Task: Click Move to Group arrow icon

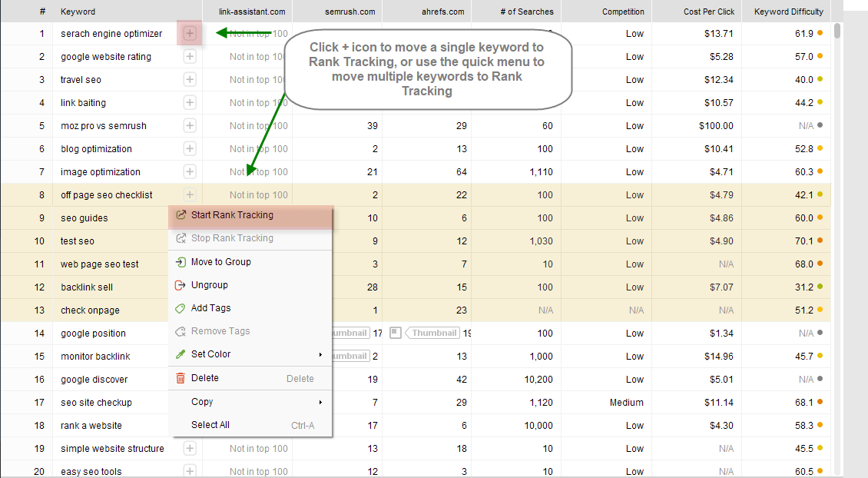Action: tap(181, 262)
